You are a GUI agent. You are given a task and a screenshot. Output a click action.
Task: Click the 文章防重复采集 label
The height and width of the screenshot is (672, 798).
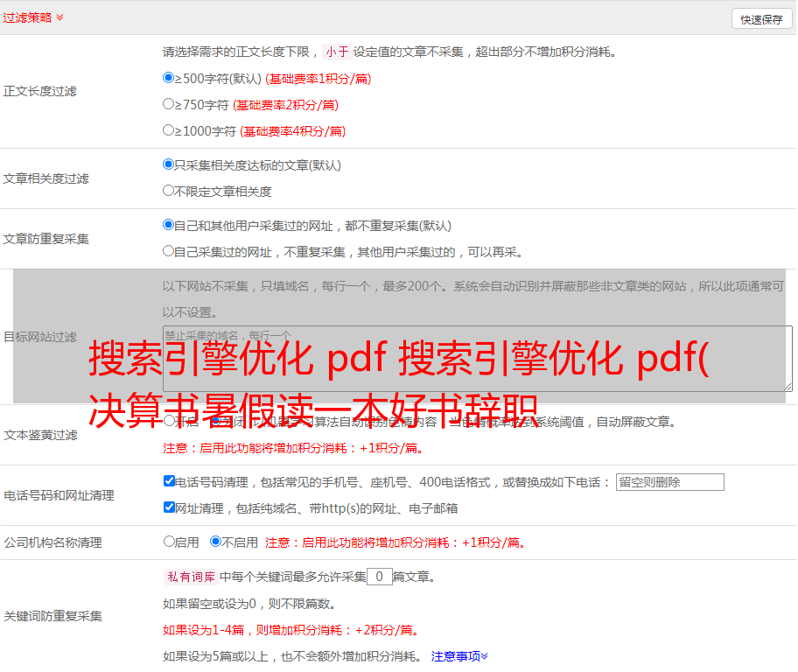coord(45,239)
